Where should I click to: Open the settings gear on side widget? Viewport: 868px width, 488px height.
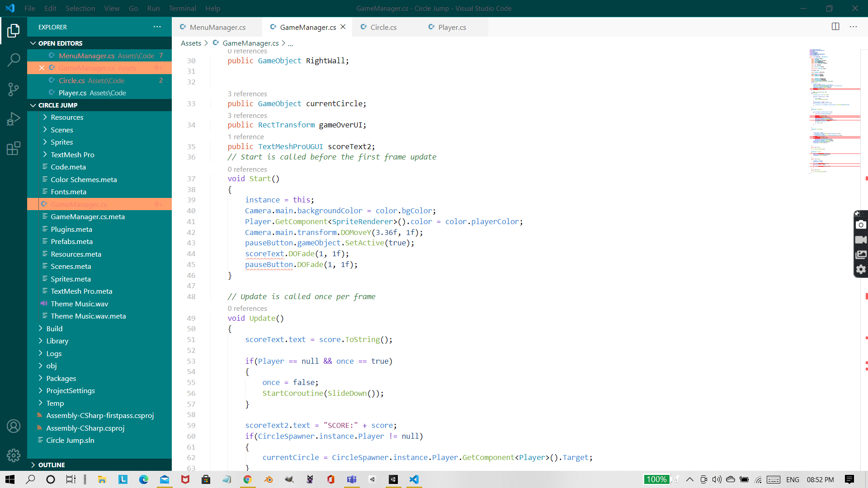[861, 269]
